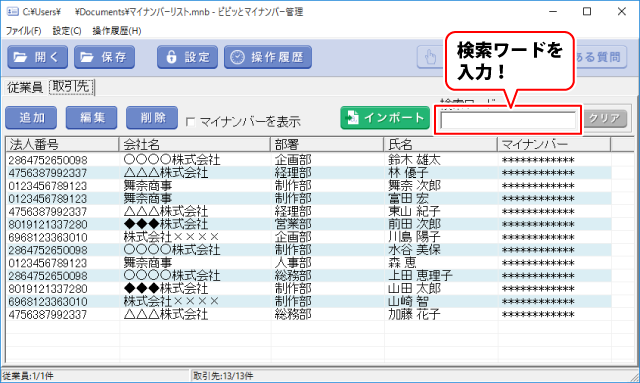Click ◆◆◆株式会社 in 山田 太郎 row
The width and height of the screenshot is (640, 383).
[x=166, y=289]
